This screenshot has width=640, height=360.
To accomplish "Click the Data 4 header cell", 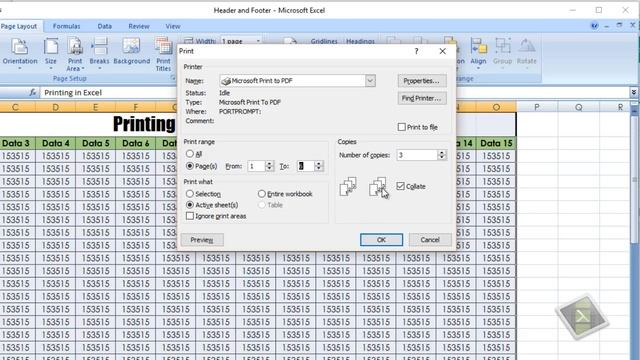I will [x=56, y=143].
